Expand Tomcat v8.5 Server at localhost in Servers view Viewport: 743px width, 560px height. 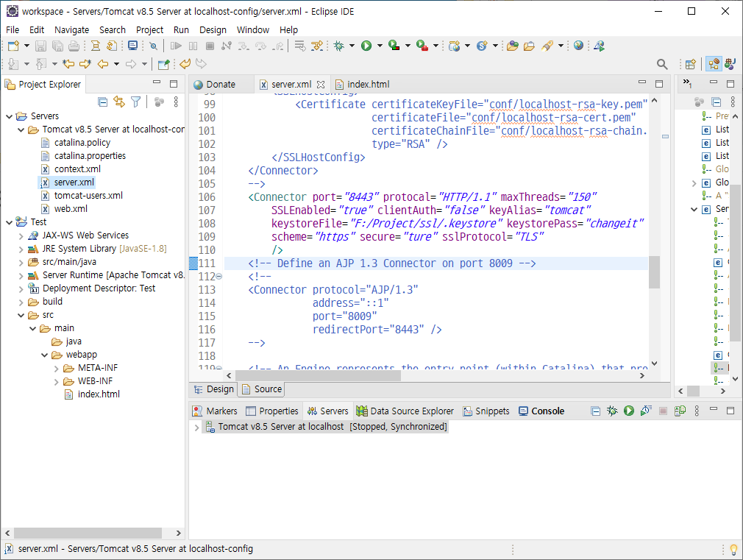click(x=196, y=428)
